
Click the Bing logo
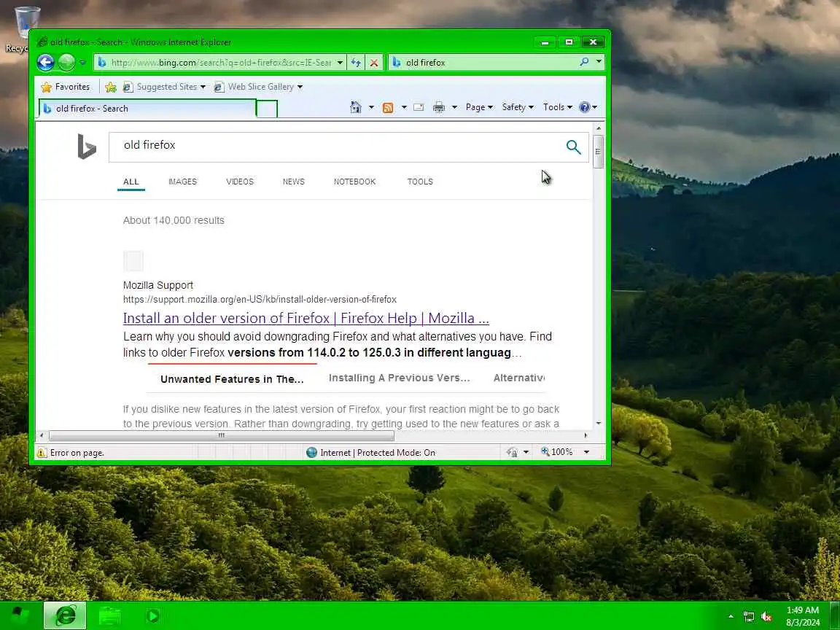[87, 147]
